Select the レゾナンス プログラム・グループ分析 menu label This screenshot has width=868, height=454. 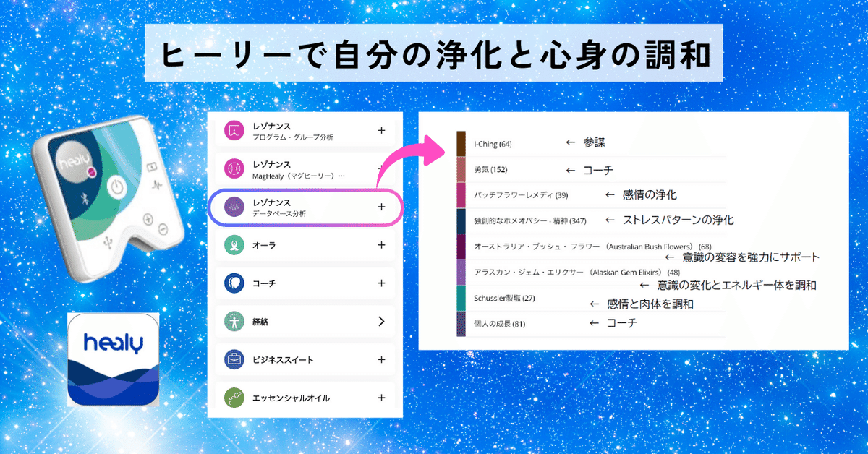tap(292, 130)
